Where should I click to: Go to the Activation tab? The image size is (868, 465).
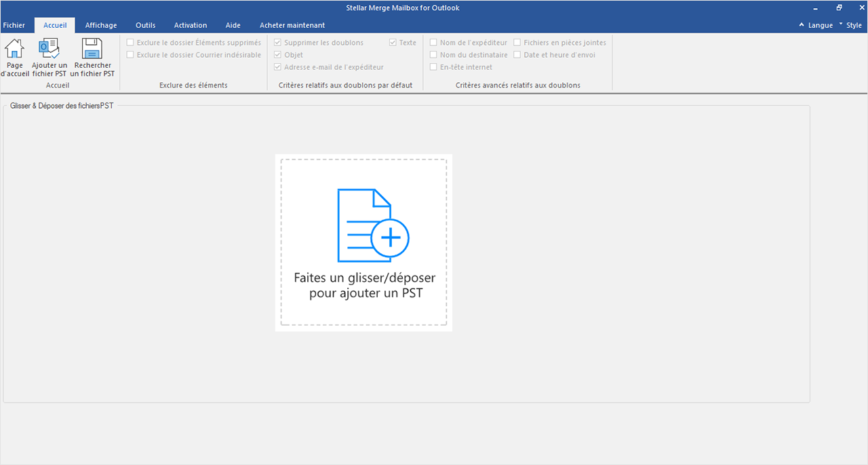point(191,25)
